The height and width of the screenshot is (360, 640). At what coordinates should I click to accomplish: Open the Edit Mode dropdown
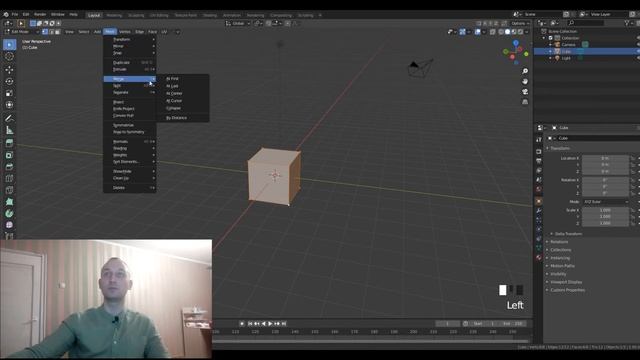[x=21, y=32]
